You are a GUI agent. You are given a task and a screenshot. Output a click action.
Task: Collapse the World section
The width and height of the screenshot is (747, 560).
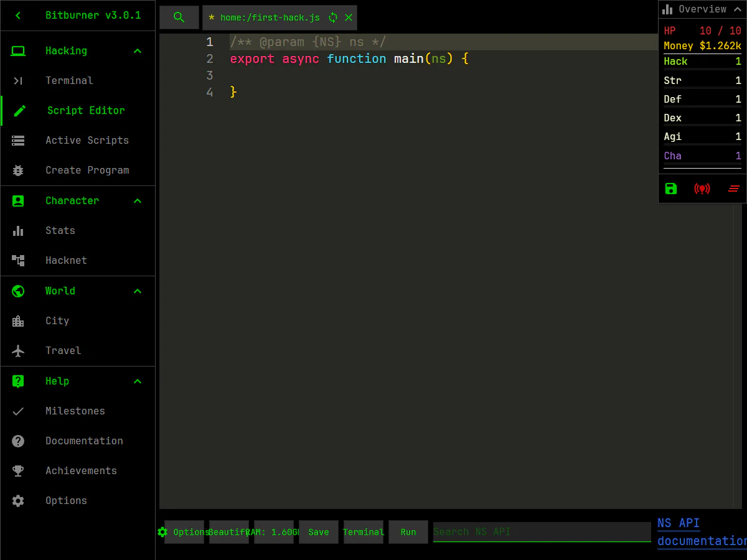[x=138, y=291]
